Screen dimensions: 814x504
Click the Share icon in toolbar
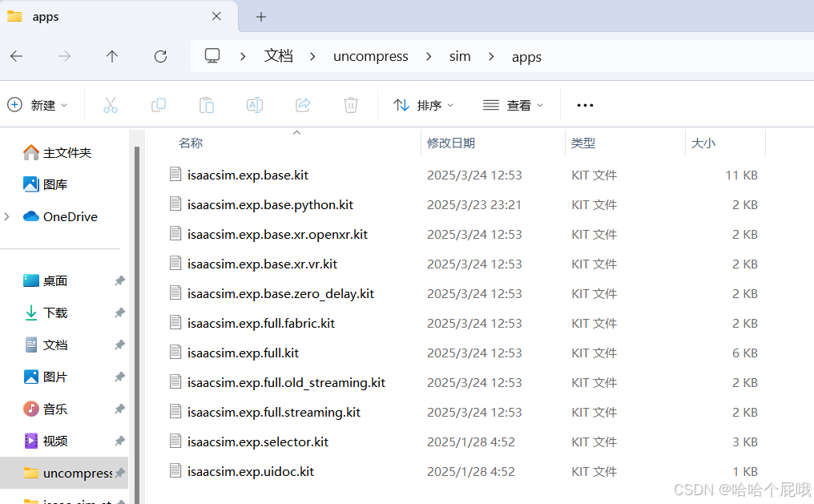coord(303,106)
